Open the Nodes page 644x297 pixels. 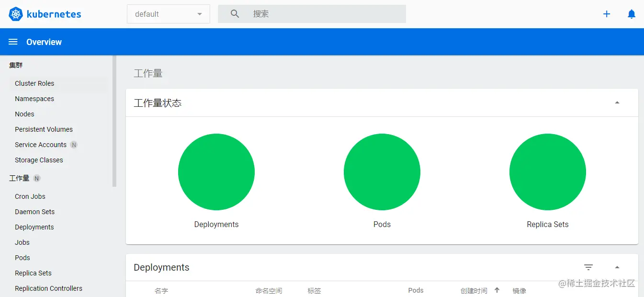24,114
